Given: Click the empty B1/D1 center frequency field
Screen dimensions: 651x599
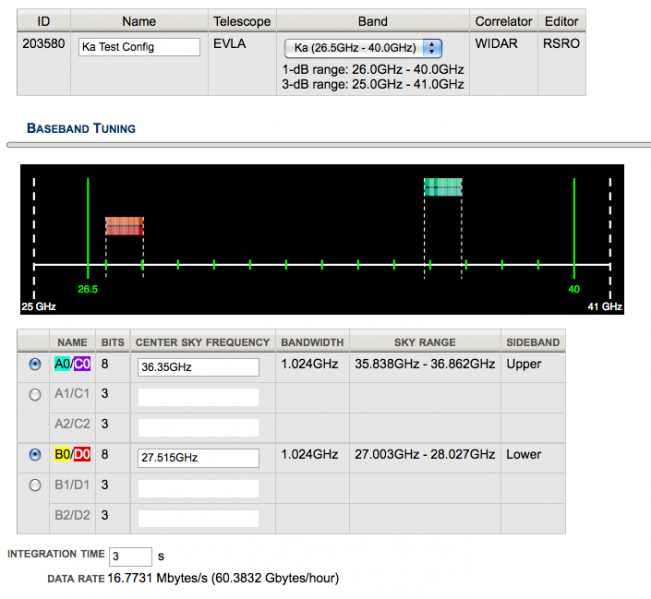Looking at the screenshot, I should point(198,487).
